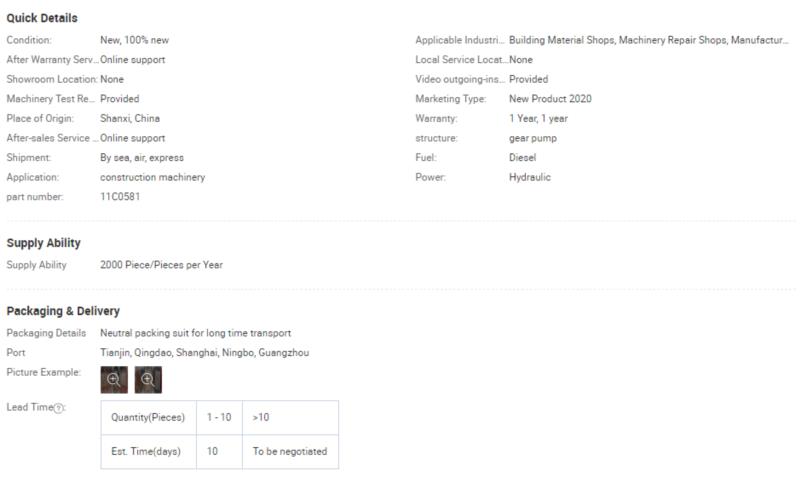This screenshot has width=800, height=482.
Task: Click the Lead Time help question-mark icon
Action: click(59, 408)
